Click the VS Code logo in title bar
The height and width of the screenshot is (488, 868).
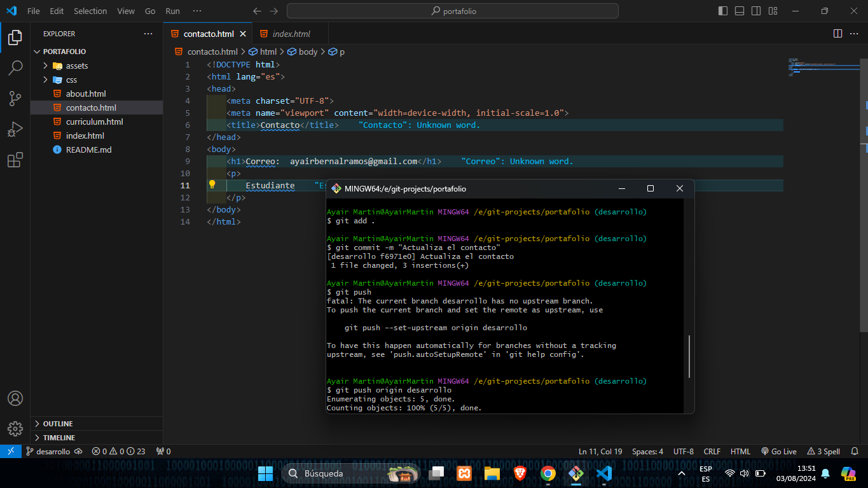11,11
